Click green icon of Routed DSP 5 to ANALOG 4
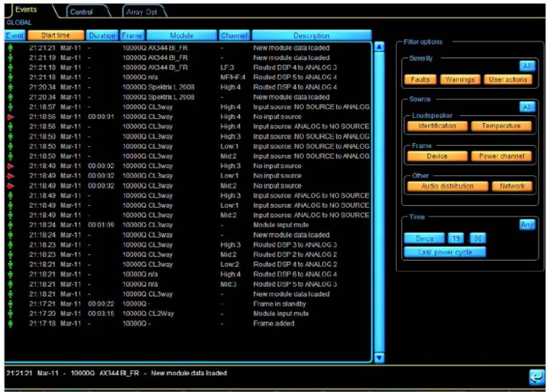The image size is (547, 392). (10, 77)
